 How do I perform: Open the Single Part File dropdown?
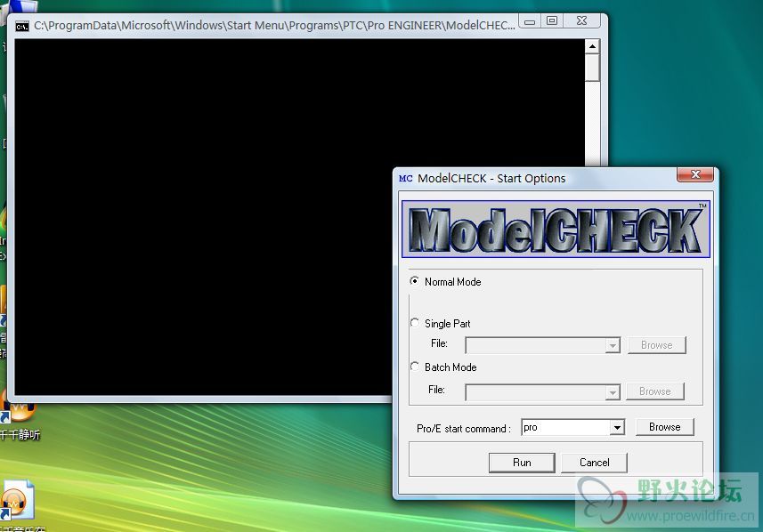pyautogui.click(x=613, y=345)
